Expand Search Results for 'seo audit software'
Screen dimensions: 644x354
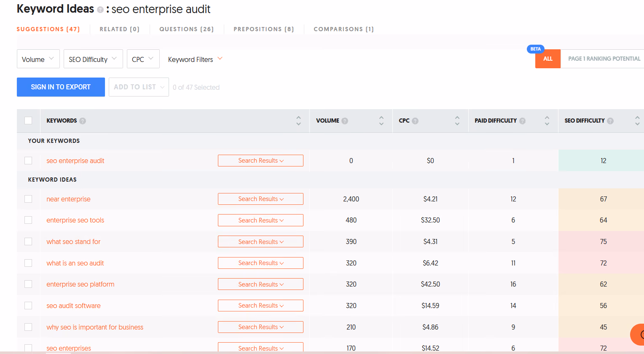(260, 306)
